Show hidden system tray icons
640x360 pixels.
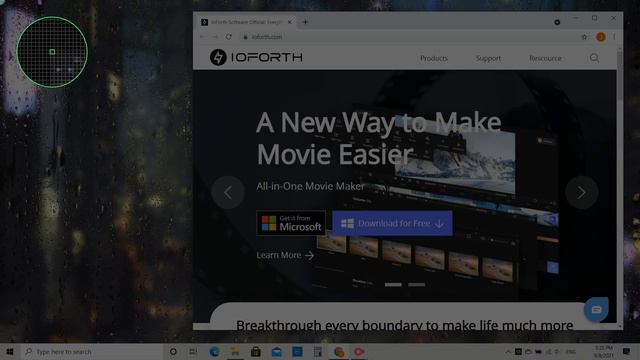508,351
